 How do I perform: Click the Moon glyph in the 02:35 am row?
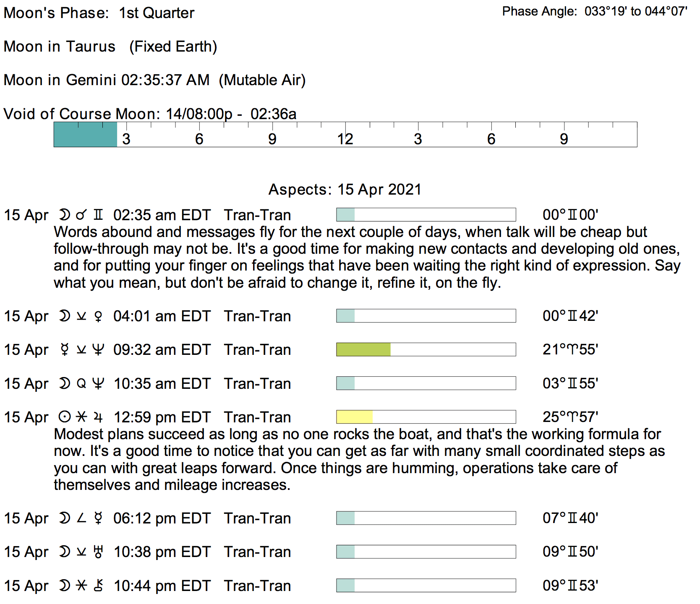coord(64,215)
